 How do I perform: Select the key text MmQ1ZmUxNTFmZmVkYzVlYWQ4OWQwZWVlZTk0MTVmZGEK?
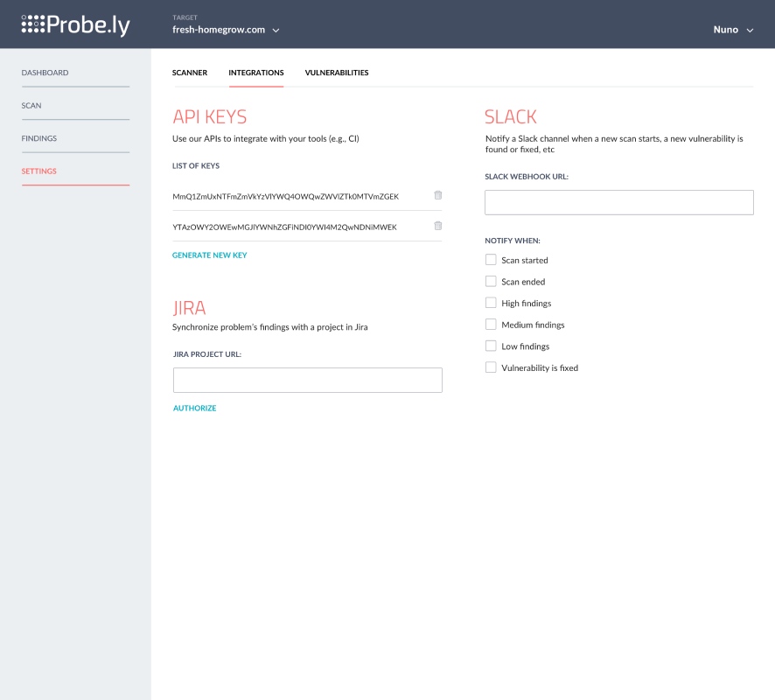[x=286, y=196]
